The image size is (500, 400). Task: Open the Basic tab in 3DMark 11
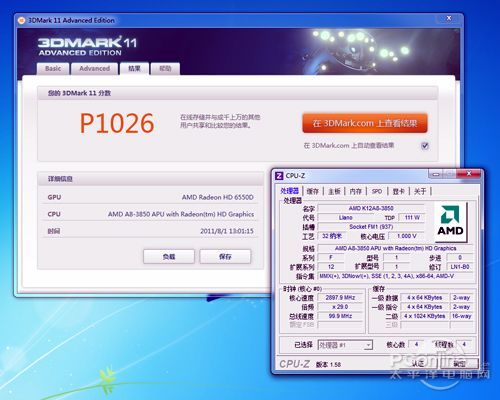click(x=53, y=69)
